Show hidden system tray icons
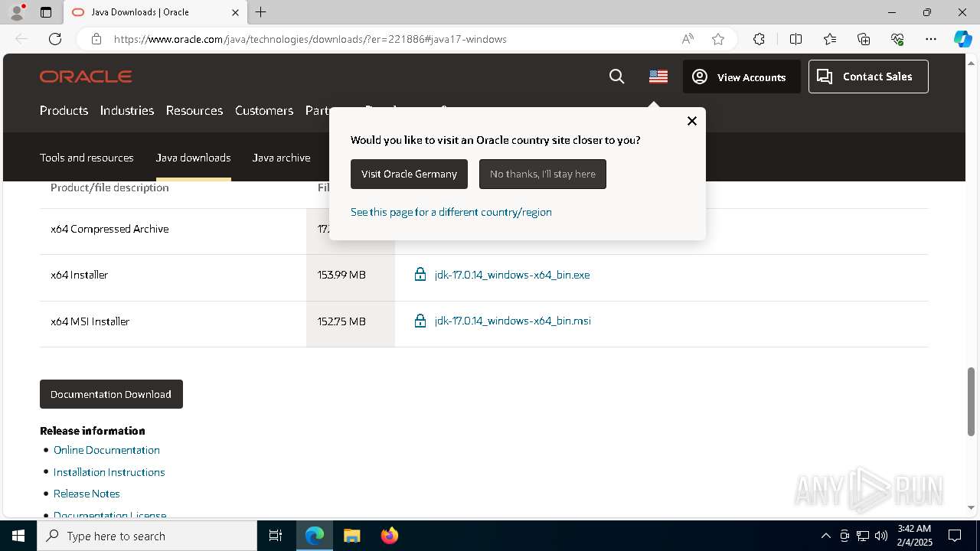 [825, 536]
